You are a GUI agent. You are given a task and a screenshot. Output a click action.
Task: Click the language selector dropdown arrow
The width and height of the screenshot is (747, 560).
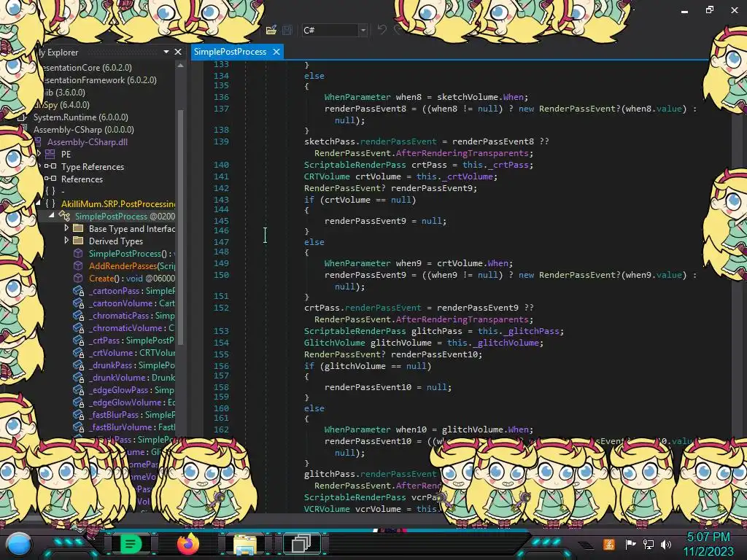point(363,30)
